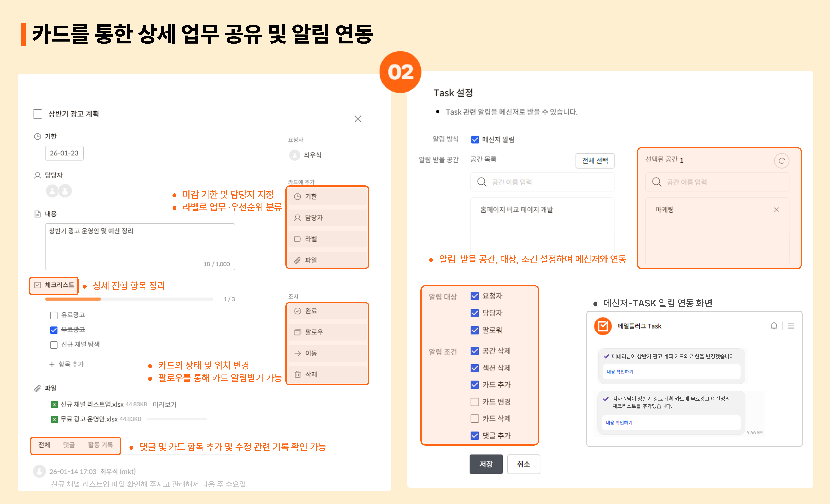Click the bell icon in 메일플러그 Task header

click(774, 326)
